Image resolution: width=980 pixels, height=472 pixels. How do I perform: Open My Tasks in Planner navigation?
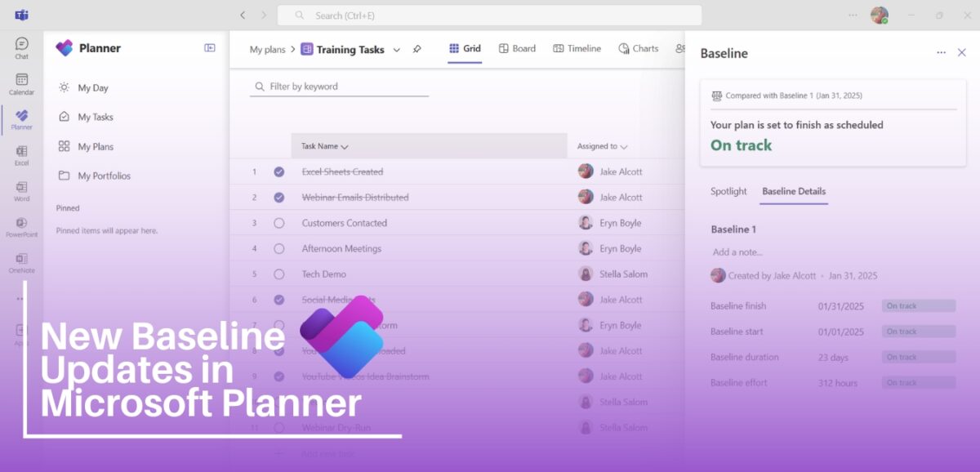tap(94, 116)
